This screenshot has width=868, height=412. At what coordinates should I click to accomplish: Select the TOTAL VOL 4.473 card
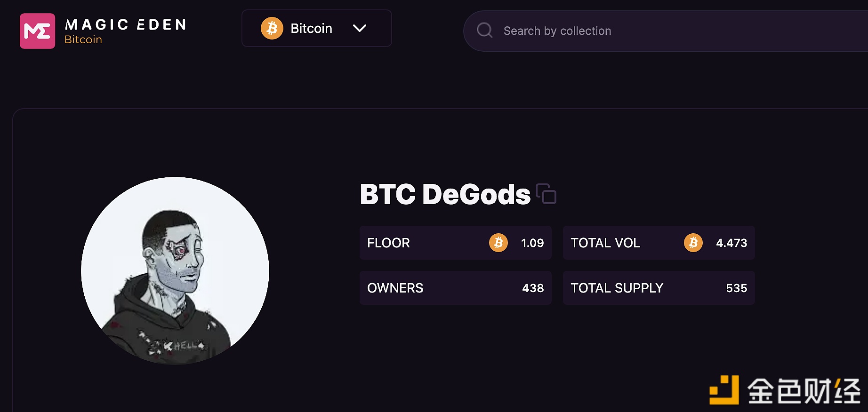coord(658,243)
